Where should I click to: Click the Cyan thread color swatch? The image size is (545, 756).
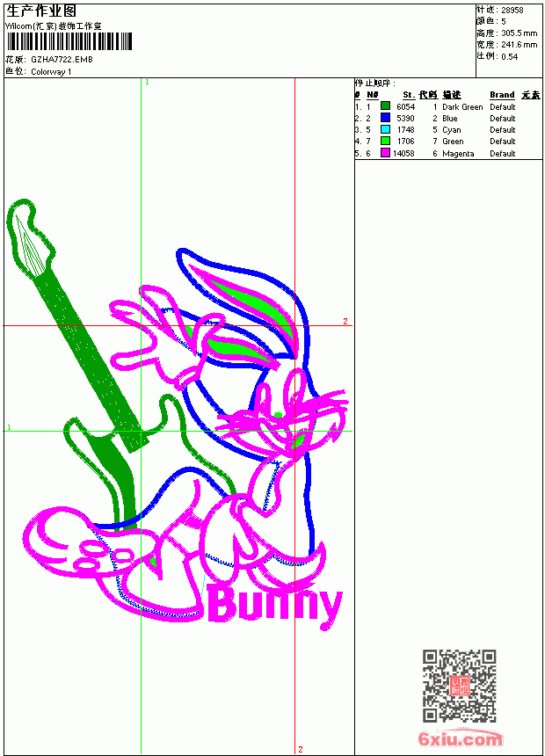tap(385, 129)
